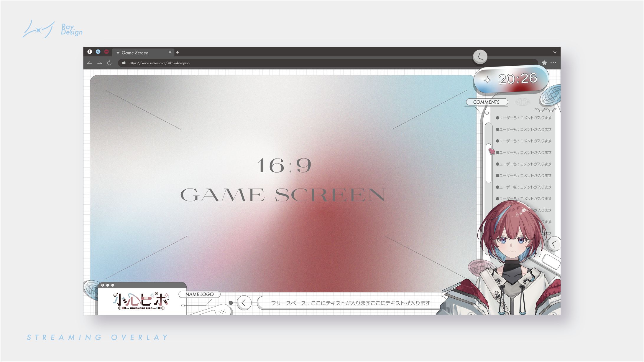Click the round clock button on the toolbar
Screen dimensions: 644x362
click(x=480, y=57)
